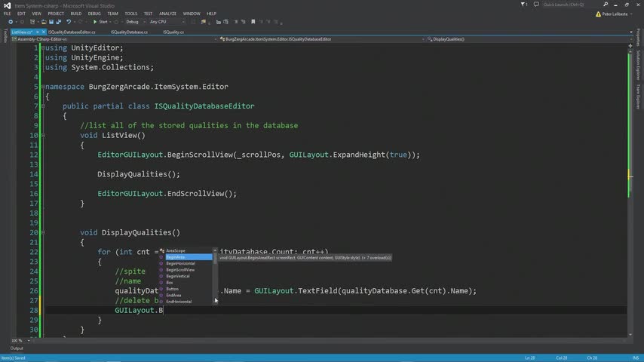The image size is (644, 362).
Task: Close the ListView.cs tab
Action: [44, 32]
